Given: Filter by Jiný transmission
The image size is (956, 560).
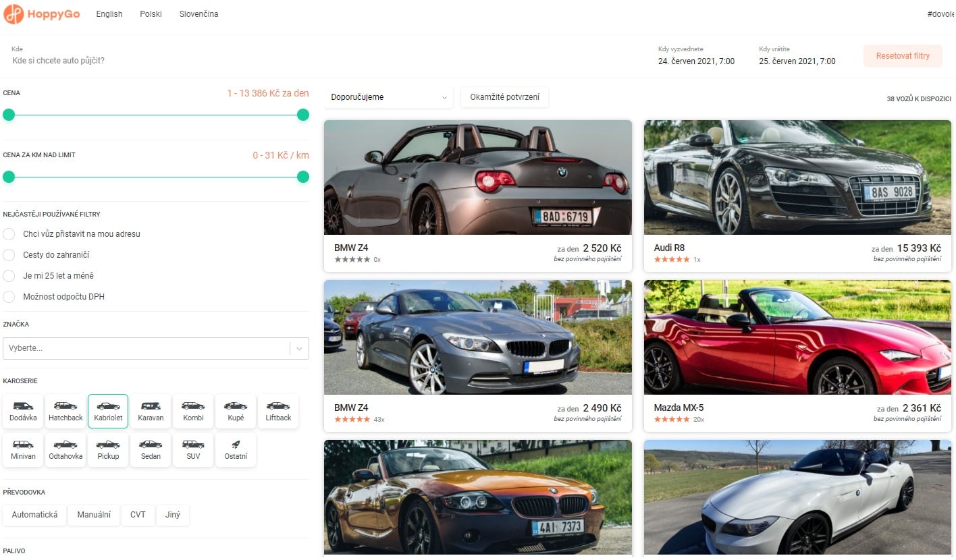Looking at the screenshot, I should [x=173, y=515].
